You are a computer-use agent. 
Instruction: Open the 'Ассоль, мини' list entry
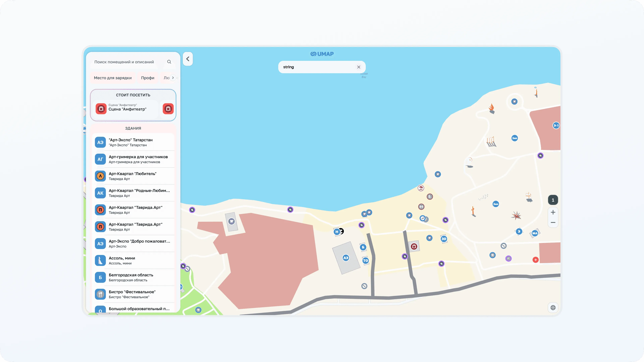click(133, 261)
